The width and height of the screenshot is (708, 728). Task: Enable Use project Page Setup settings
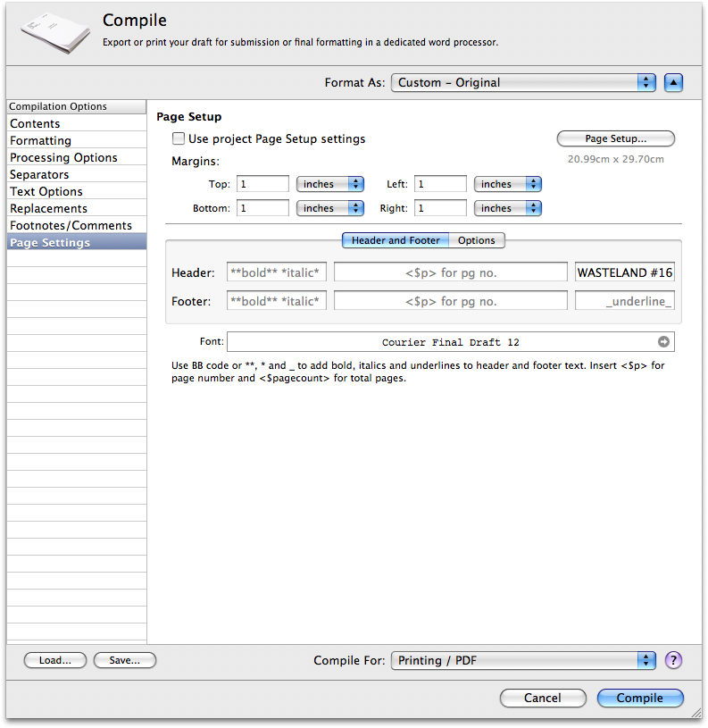click(179, 138)
